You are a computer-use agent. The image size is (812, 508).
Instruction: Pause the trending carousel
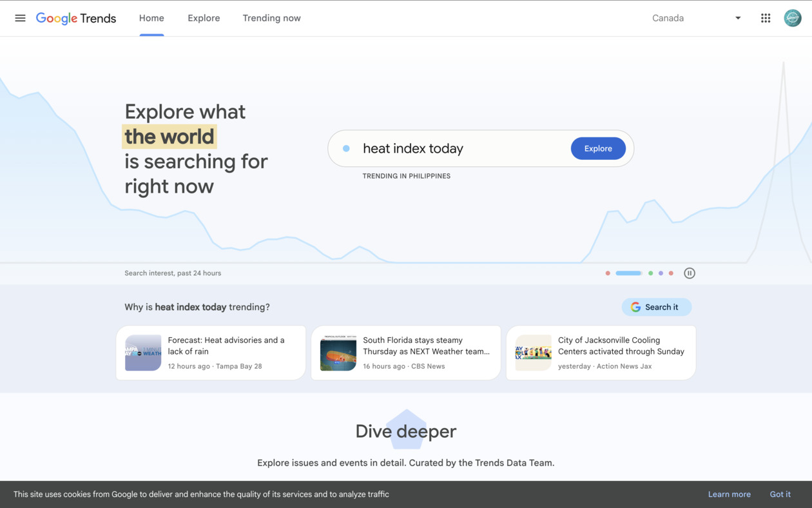690,273
